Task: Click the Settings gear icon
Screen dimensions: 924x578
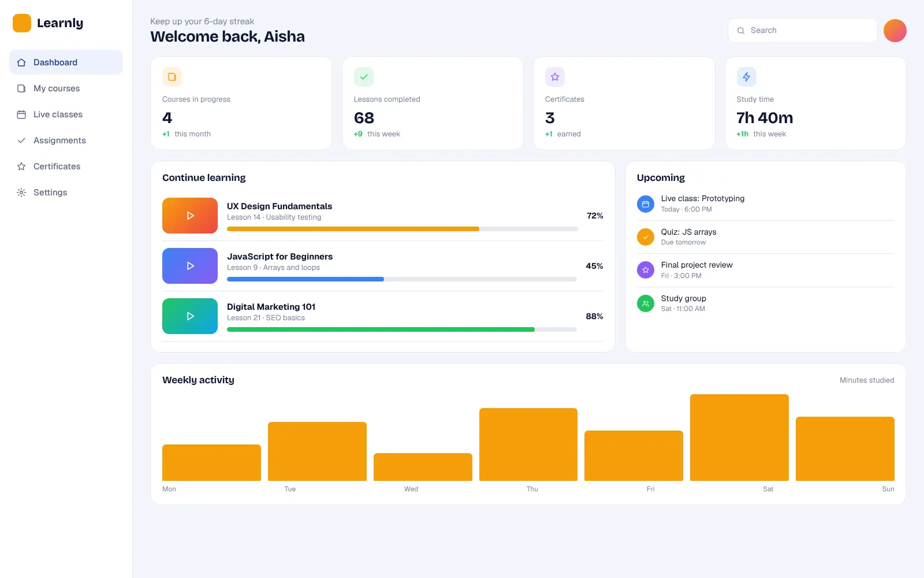Action: [x=21, y=192]
